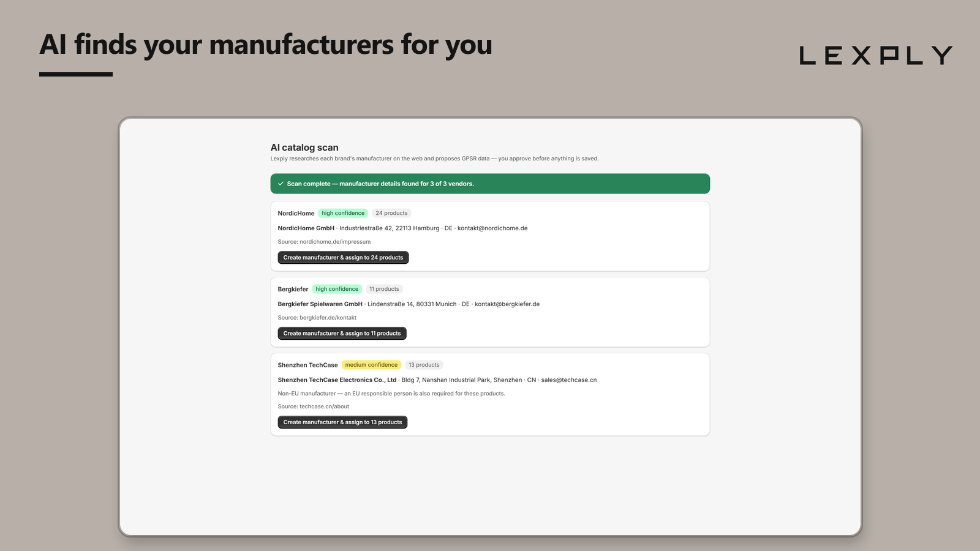Select Shenzhen TechCase vendor name

pos(307,365)
